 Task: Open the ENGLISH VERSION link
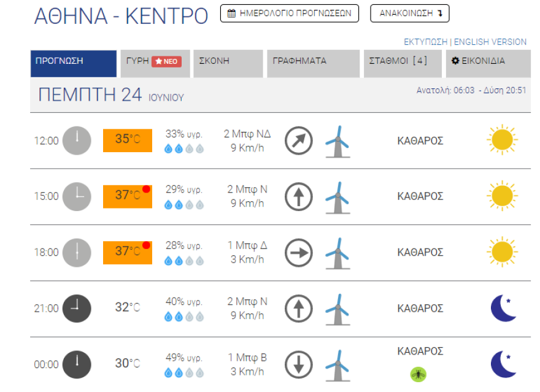(x=491, y=42)
